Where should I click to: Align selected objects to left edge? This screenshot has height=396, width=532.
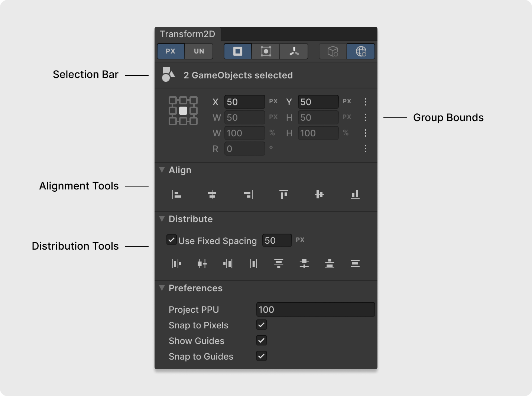point(177,194)
